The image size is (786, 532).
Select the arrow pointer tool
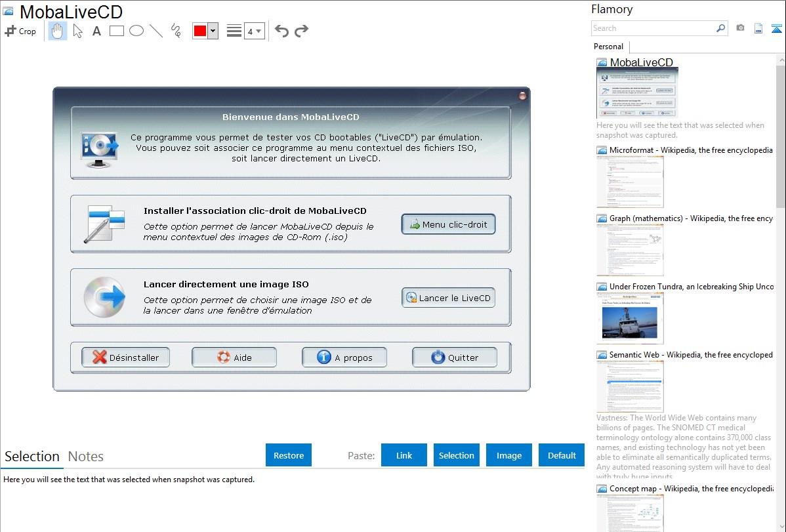77,31
